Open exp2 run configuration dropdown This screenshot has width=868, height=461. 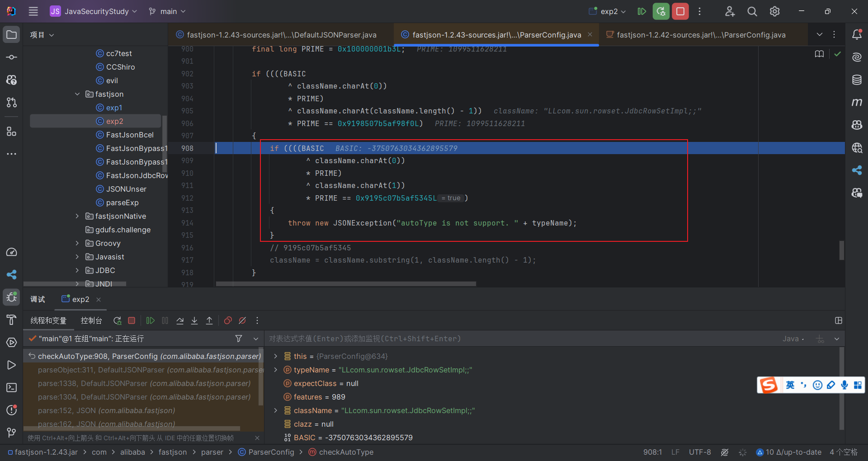[x=607, y=11]
